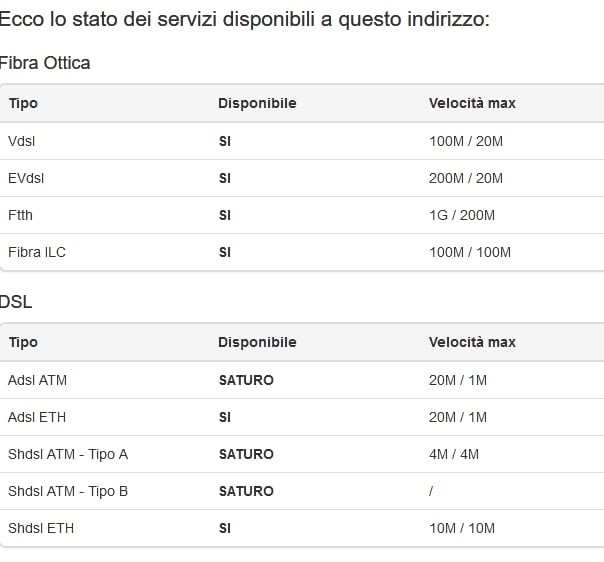Click the 4M / 4M speed value
The image size is (604, 562).
pyautogui.click(x=454, y=454)
